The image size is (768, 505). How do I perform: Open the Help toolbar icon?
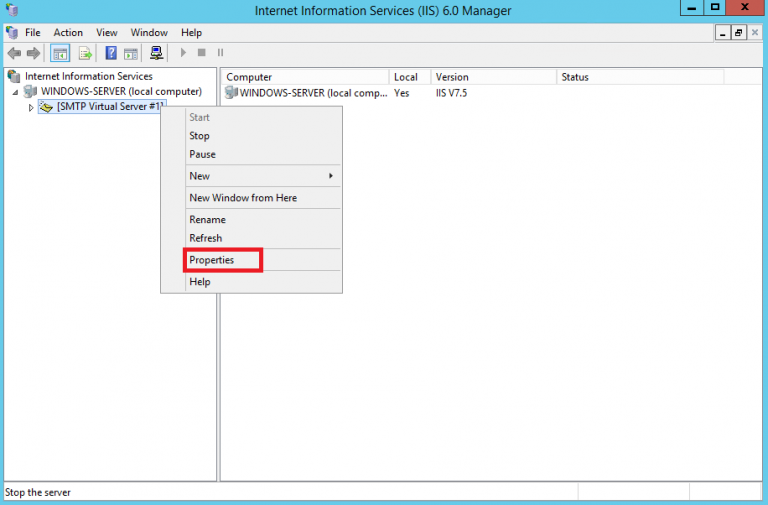(112, 53)
